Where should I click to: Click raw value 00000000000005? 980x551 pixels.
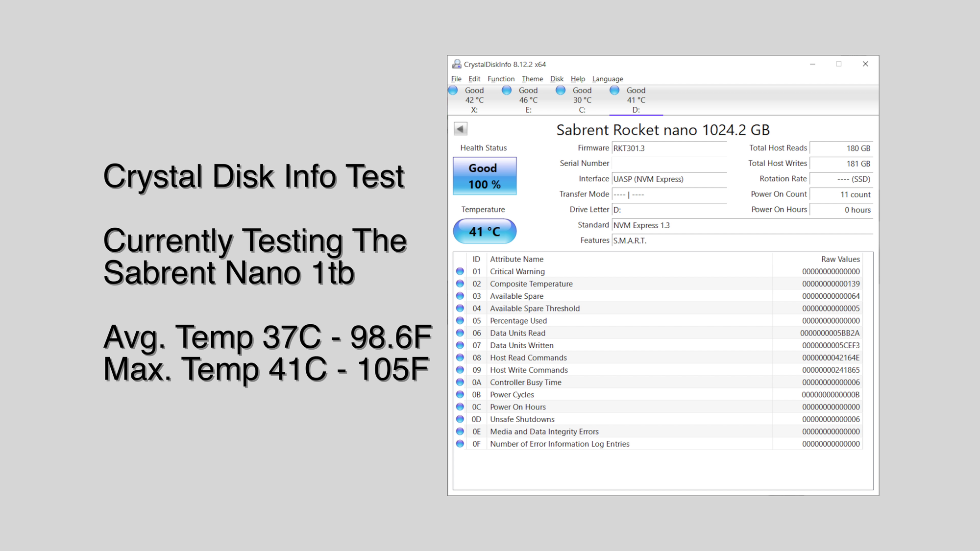click(x=831, y=308)
